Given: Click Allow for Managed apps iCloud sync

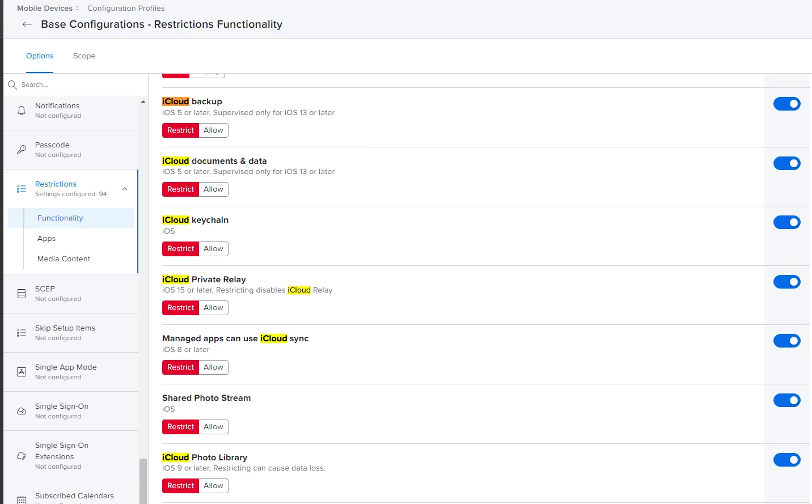Looking at the screenshot, I should click(214, 367).
